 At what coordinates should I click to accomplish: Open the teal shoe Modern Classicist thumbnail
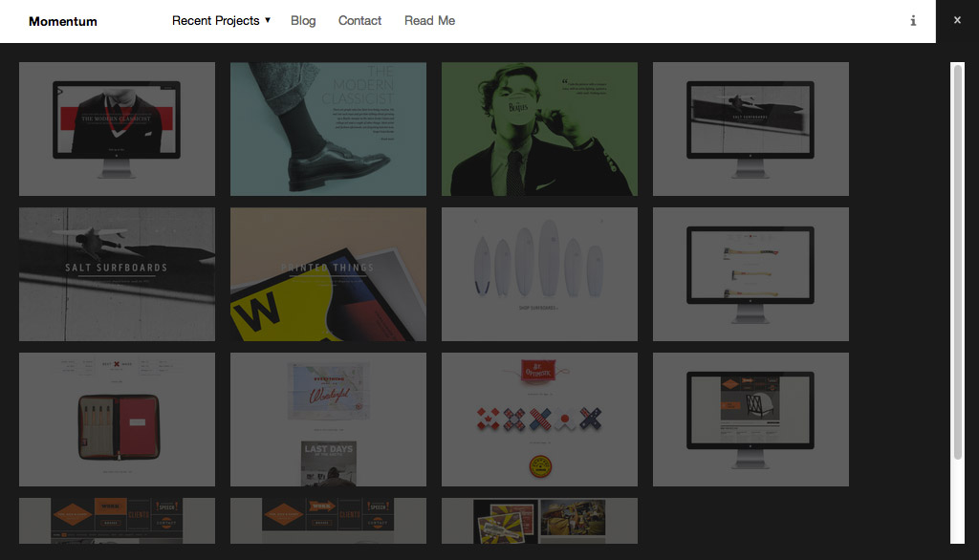coord(329,129)
